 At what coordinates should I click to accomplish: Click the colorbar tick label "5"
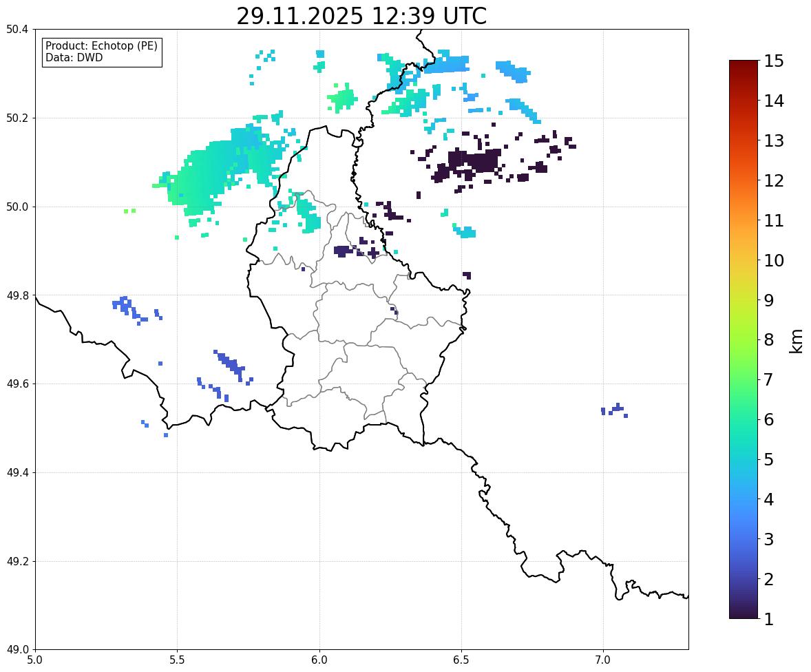(768, 459)
